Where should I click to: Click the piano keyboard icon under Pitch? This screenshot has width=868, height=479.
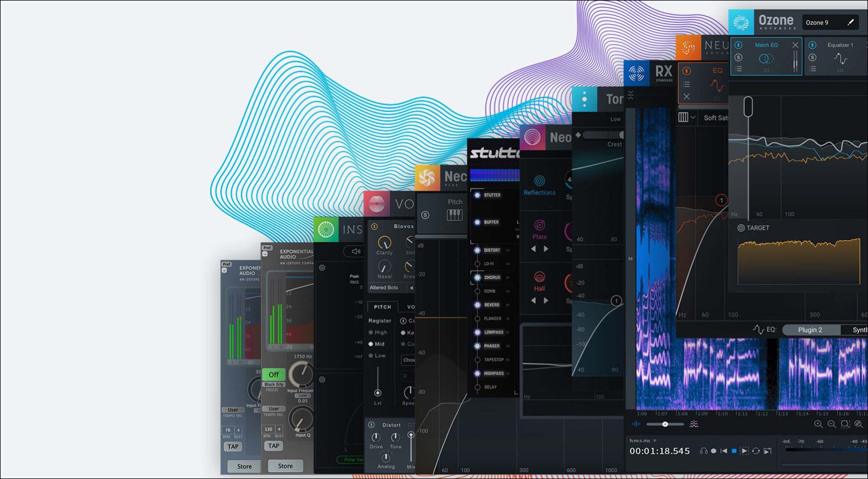coord(454,215)
